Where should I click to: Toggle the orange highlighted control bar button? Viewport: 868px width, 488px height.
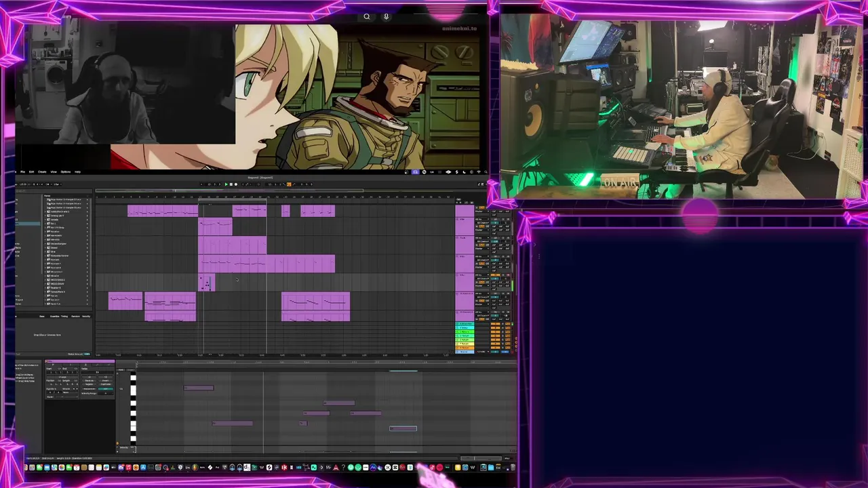289,184
